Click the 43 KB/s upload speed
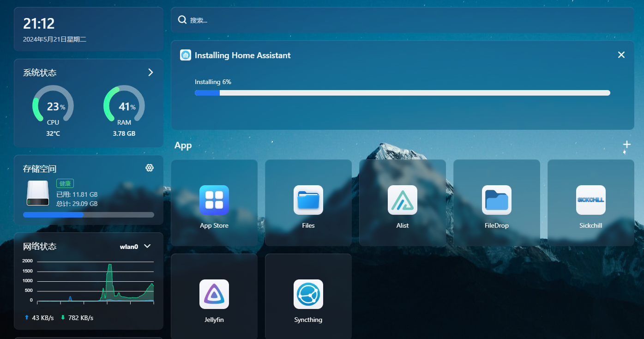The height and width of the screenshot is (339, 644). [43, 318]
